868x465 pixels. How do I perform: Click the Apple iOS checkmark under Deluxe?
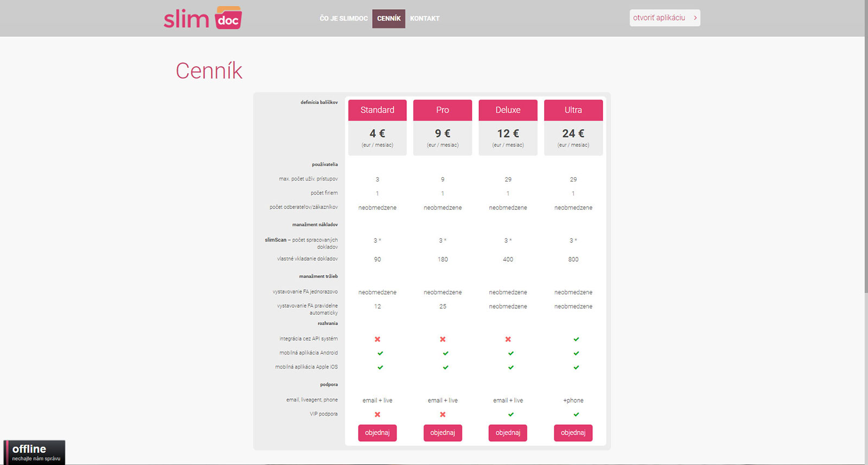click(x=510, y=367)
